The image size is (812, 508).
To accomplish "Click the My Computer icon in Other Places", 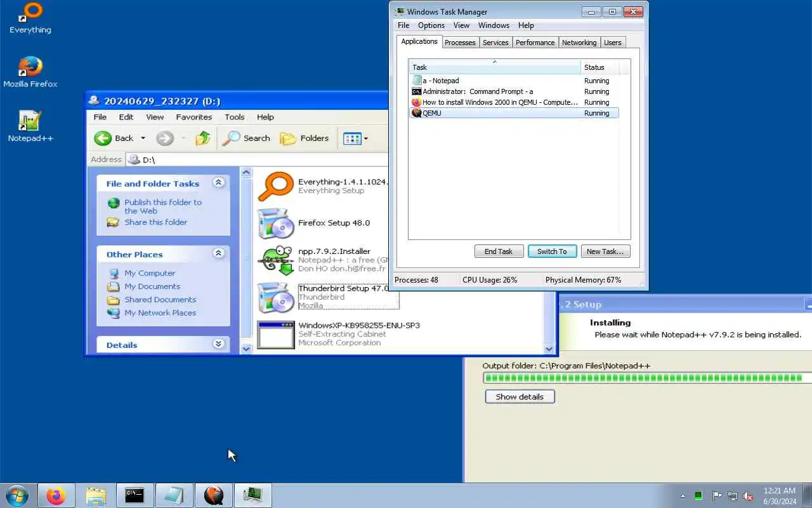I will coord(114,274).
